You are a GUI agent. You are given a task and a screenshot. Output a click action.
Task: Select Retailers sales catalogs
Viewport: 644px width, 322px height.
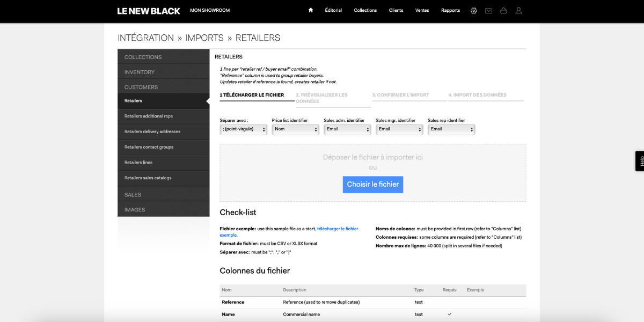[164, 178]
